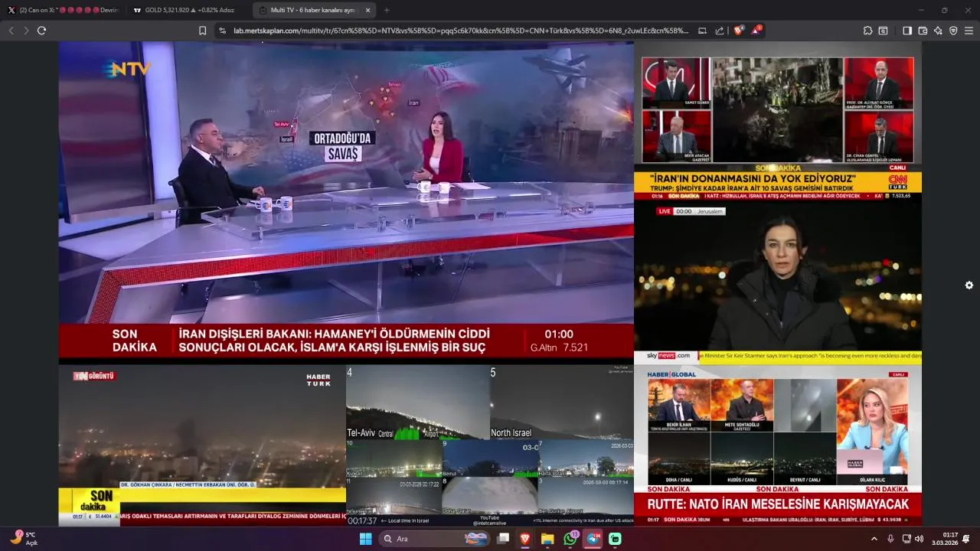
Task: Click the taskbar search box 'Ara'
Action: (435, 539)
